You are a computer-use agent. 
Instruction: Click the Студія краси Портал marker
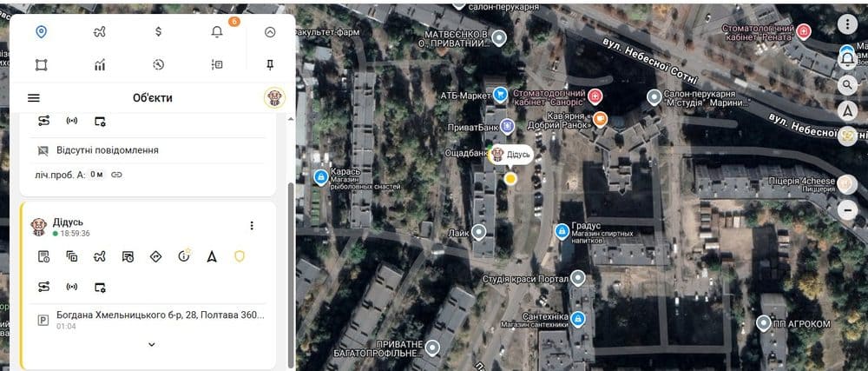tap(578, 277)
